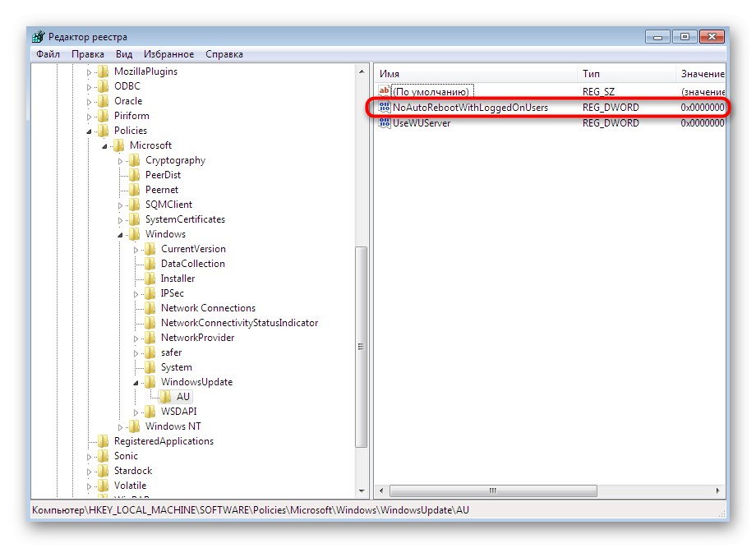This screenshot has height=548, width=756.
Task: Click the Registry Editor title bar icon
Action: point(39,37)
